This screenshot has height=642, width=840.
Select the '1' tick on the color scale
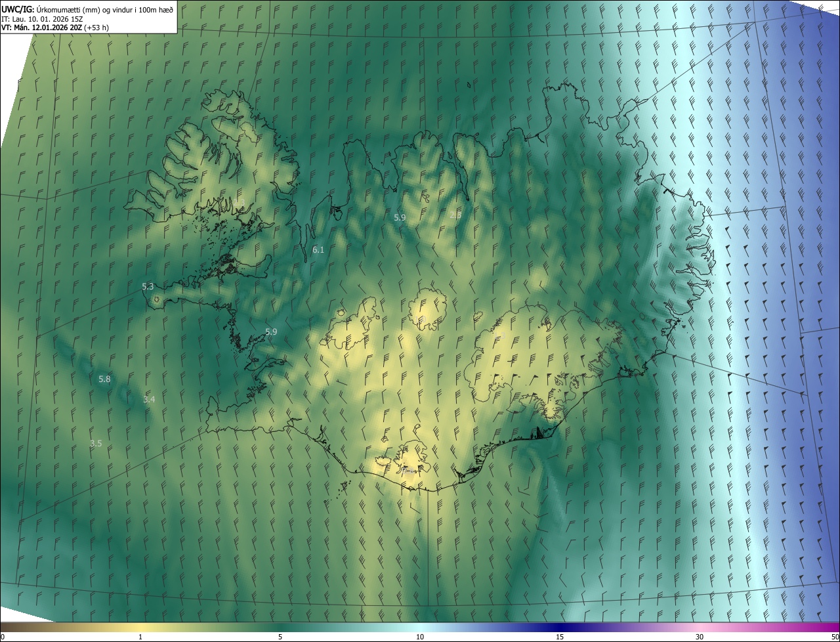point(140,637)
